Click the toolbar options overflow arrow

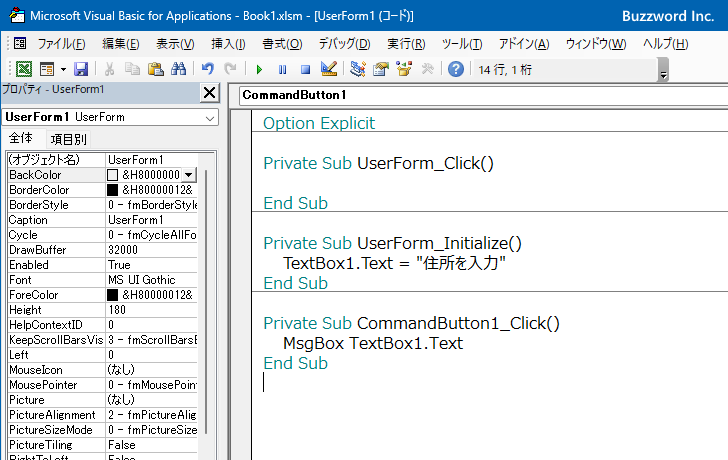tap(663, 71)
